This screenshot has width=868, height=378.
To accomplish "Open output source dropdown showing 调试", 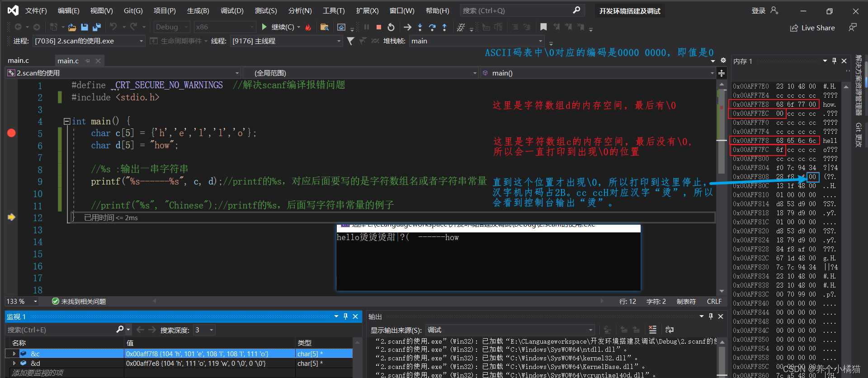I will click(509, 330).
